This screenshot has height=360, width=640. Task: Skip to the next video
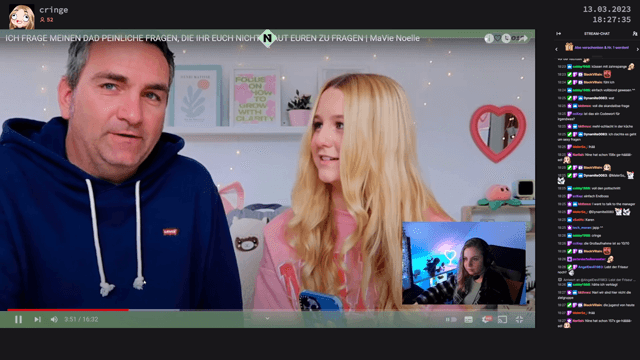pyautogui.click(x=37, y=320)
